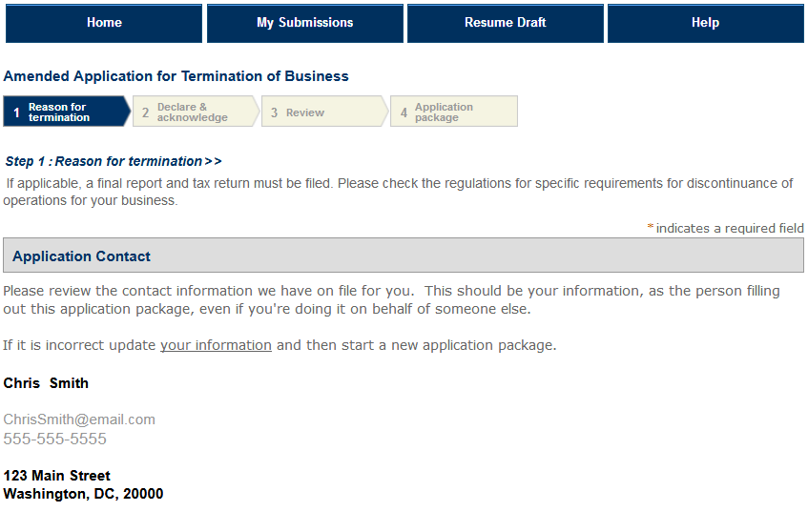Viewport: 808px width, 532px height.
Task: Click the 555-555-5555 phone number
Action: (55, 439)
